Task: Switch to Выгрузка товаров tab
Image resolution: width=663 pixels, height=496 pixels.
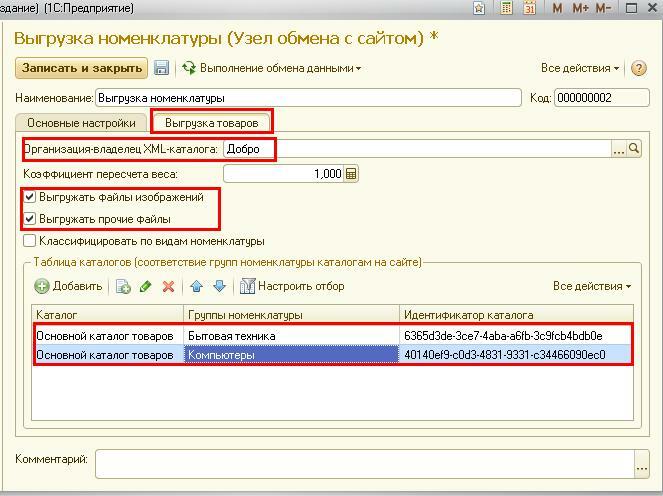Action: coord(211,123)
